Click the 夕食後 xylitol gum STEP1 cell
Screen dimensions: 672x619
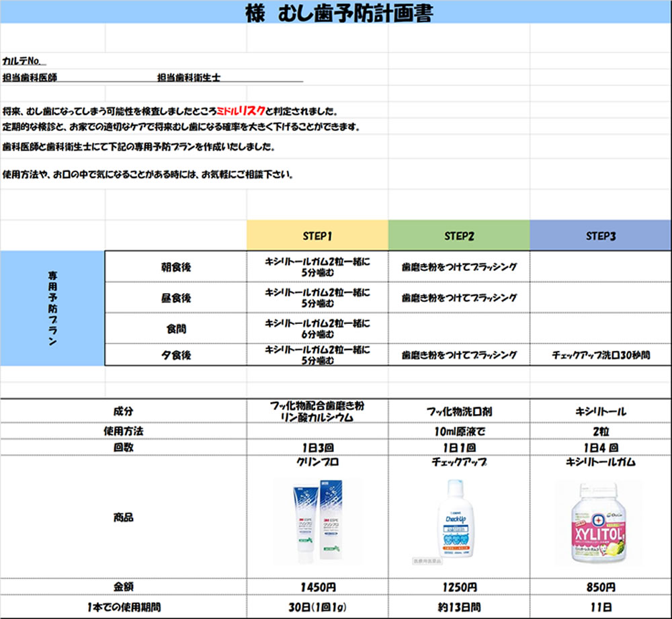[x=318, y=354]
